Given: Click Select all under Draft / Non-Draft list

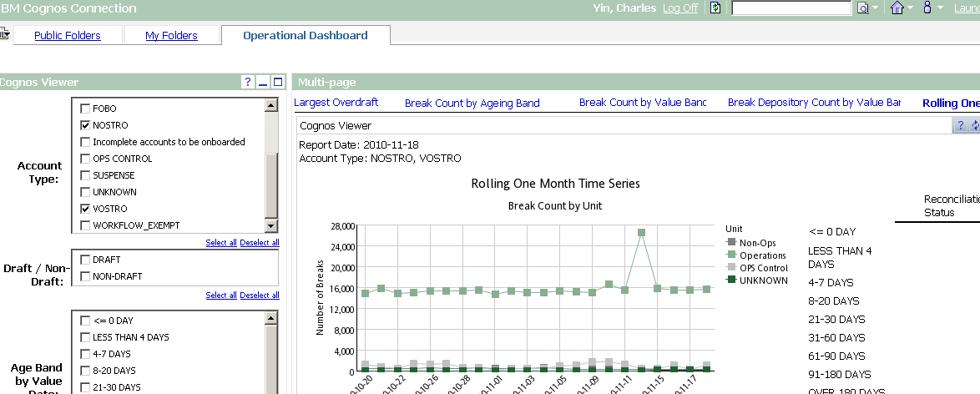Looking at the screenshot, I should pos(221,295).
